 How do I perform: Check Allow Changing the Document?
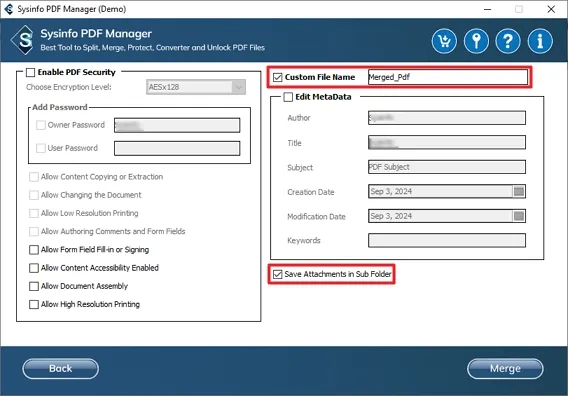pos(34,195)
